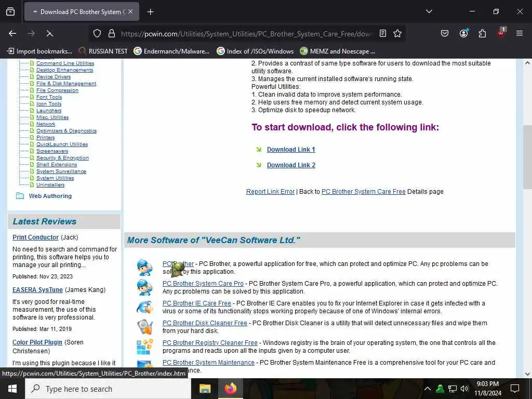Open the RUSSIAN TEST bookmark

coord(103,51)
